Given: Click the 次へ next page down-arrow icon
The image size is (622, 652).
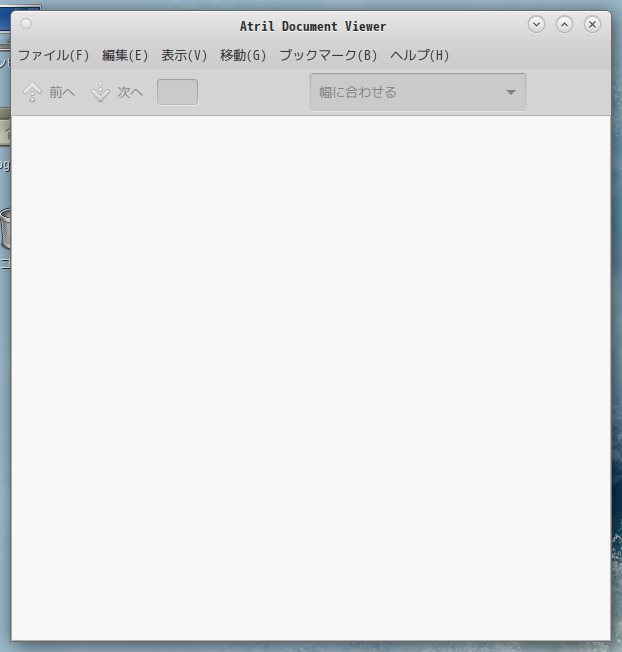Looking at the screenshot, I should pyautogui.click(x=100, y=92).
